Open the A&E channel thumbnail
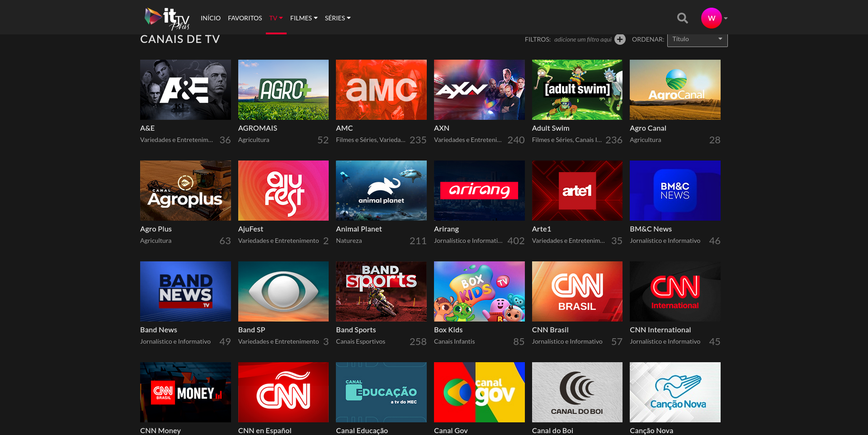 185,90
